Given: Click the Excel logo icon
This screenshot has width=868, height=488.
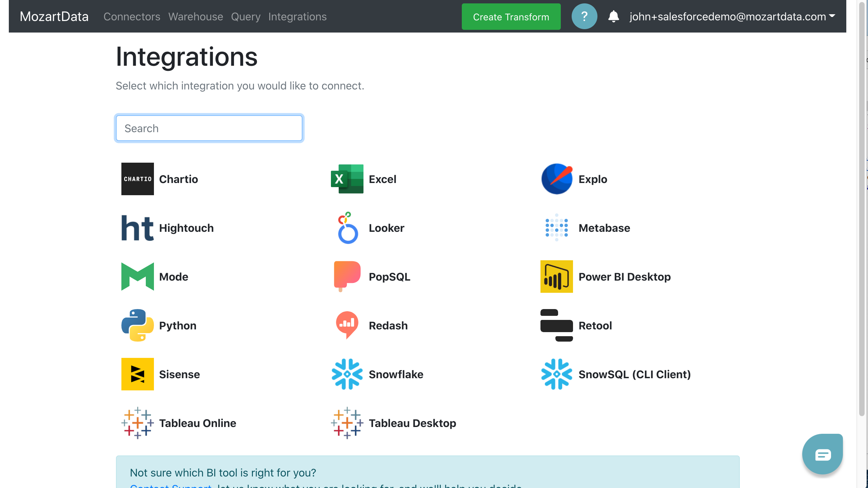Looking at the screenshot, I should coord(347,179).
